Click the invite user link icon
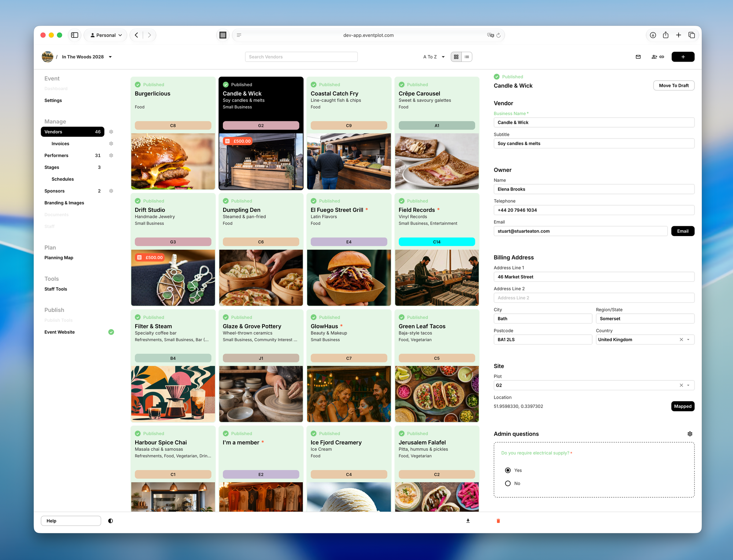This screenshot has width=733, height=560. point(658,57)
